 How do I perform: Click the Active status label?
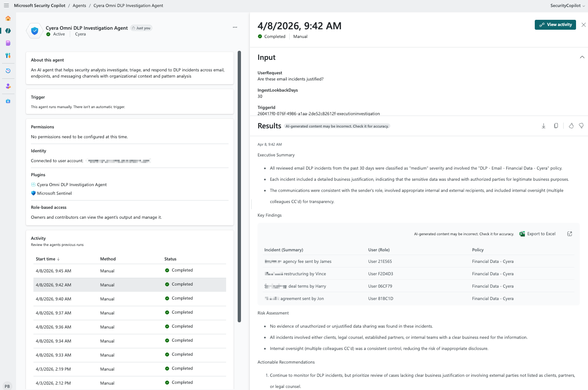click(x=56, y=34)
